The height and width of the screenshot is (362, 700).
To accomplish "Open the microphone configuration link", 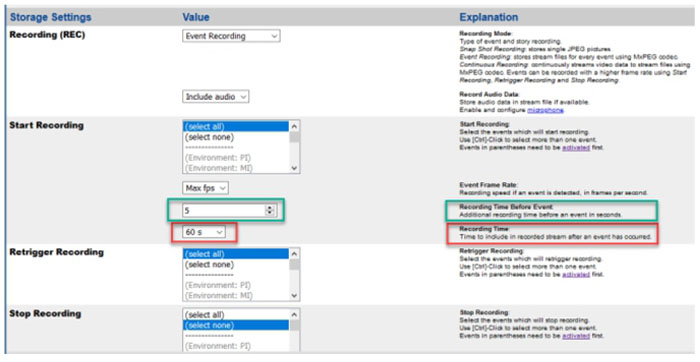I will pyautogui.click(x=545, y=110).
